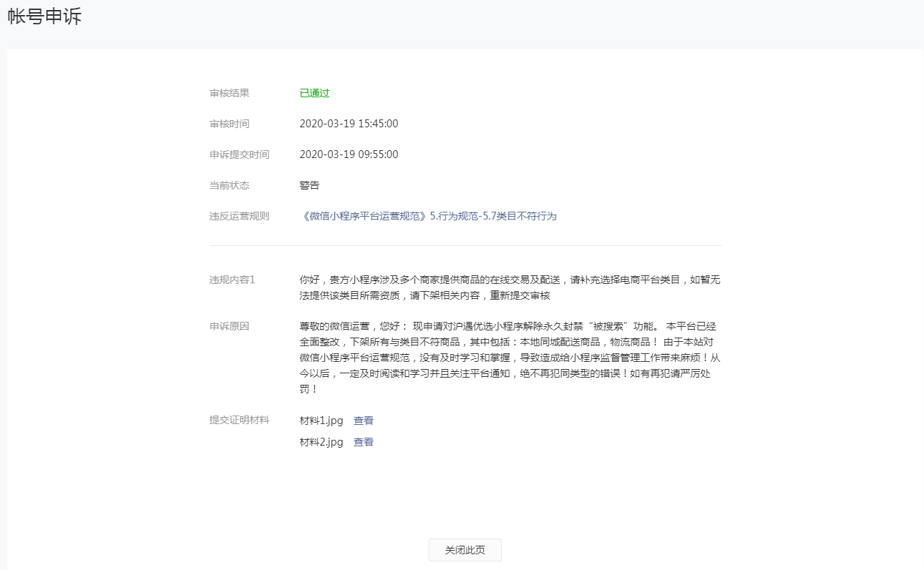Image resolution: width=924 pixels, height=570 pixels.
Task: Click the 违规内容1 label
Action: click(233, 280)
